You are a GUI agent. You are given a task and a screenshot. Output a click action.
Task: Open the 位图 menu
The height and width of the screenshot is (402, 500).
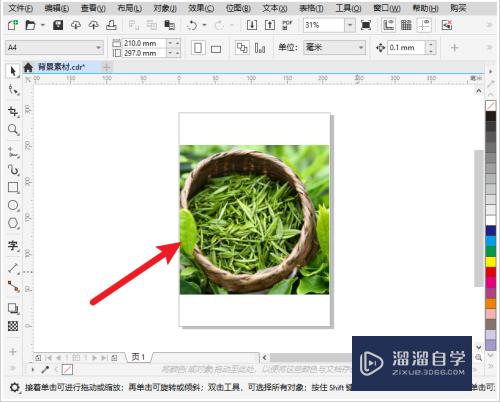click(238, 8)
